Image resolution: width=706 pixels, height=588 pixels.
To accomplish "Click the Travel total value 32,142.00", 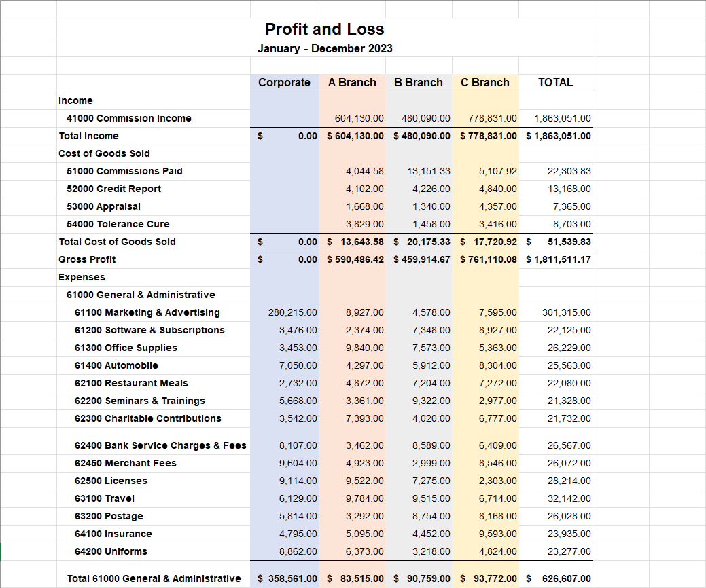I will click(569, 498).
